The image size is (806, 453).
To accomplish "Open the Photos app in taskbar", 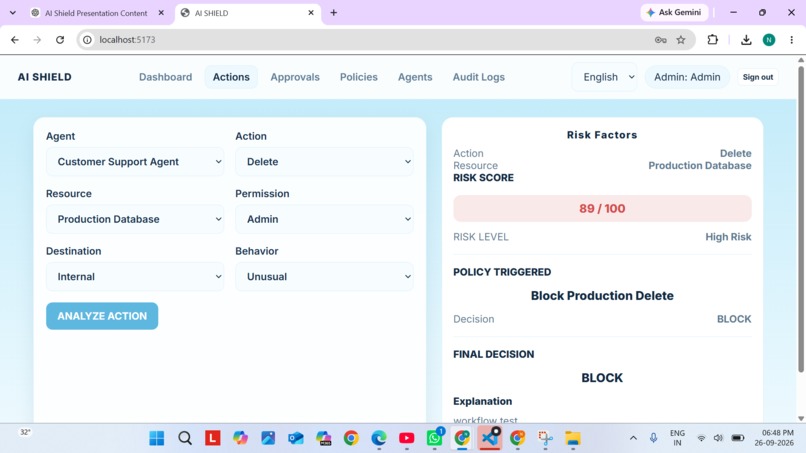I will (268, 438).
